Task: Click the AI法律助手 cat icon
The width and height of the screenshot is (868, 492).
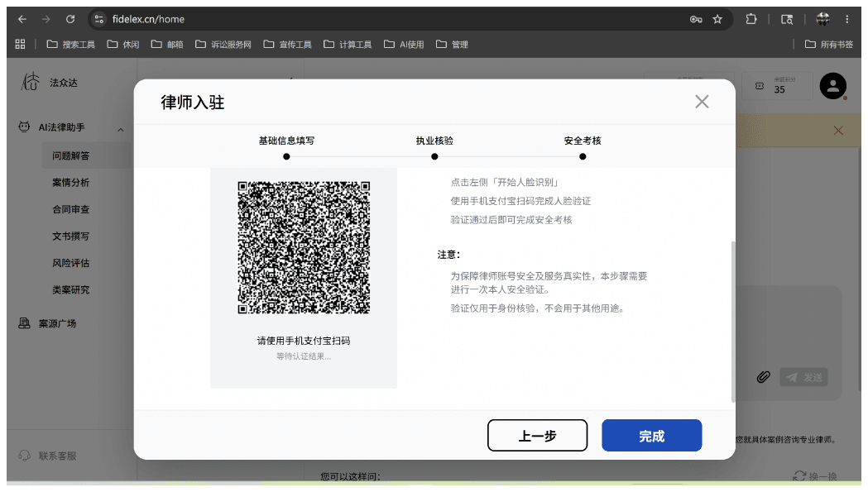Action: tap(24, 127)
